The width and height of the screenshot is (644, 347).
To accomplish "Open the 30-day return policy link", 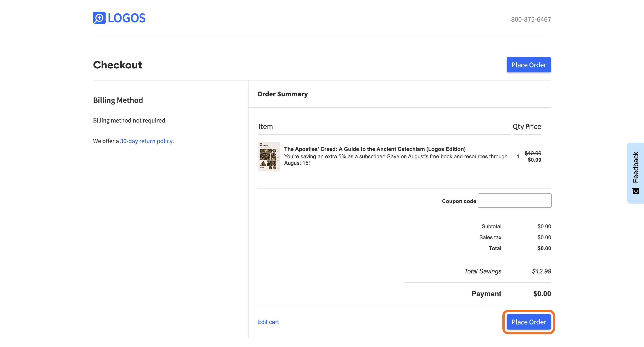I will coord(146,141).
